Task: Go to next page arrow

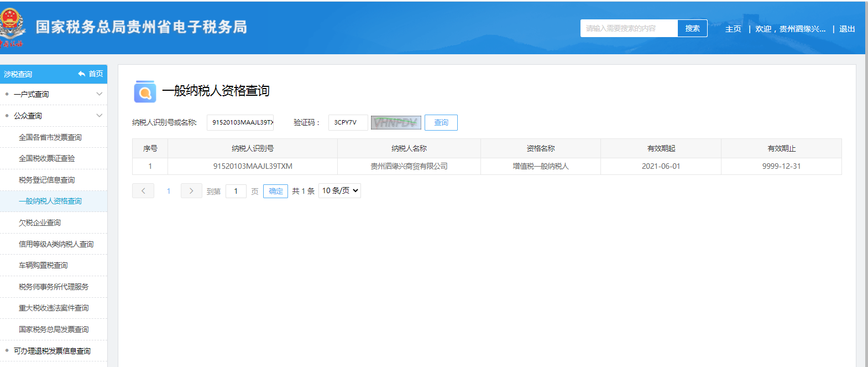Action: click(191, 191)
